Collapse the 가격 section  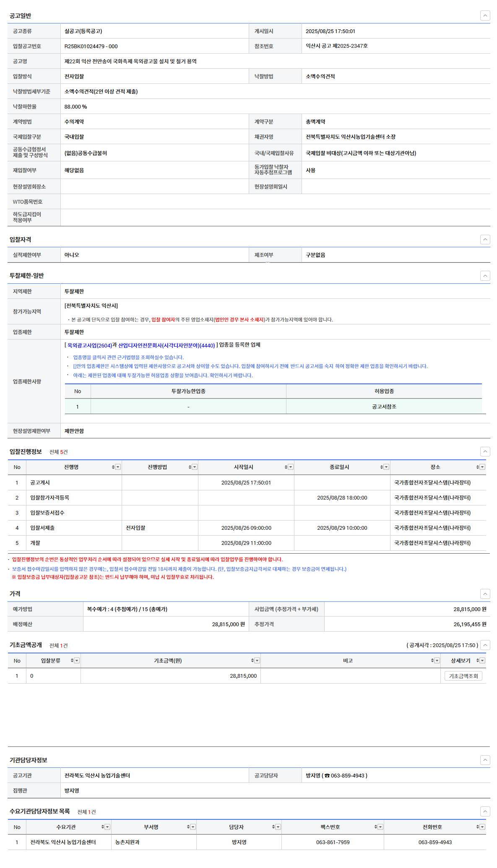tap(485, 593)
